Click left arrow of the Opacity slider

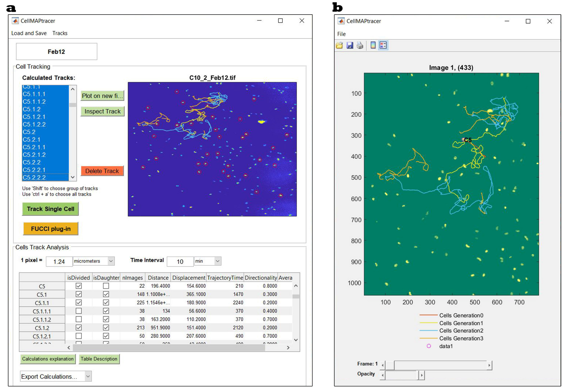(x=383, y=375)
